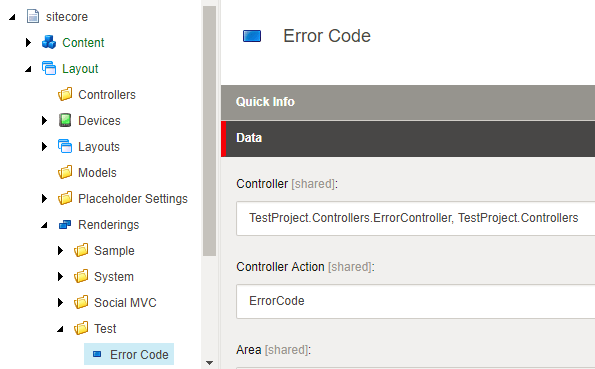Click the Controller [shared] label

pyautogui.click(x=287, y=184)
